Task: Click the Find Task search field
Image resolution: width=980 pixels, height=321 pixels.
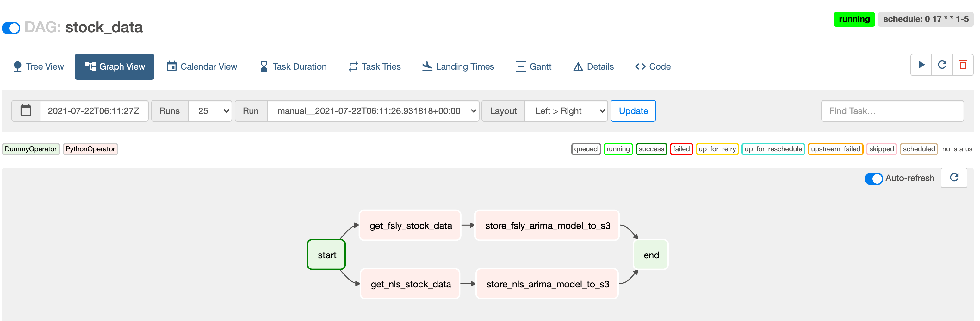Action: pyautogui.click(x=892, y=111)
